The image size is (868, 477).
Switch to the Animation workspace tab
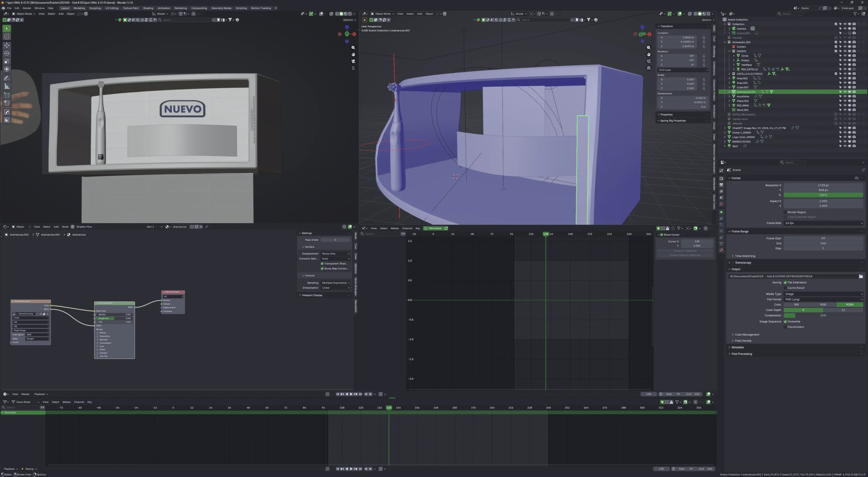[164, 8]
